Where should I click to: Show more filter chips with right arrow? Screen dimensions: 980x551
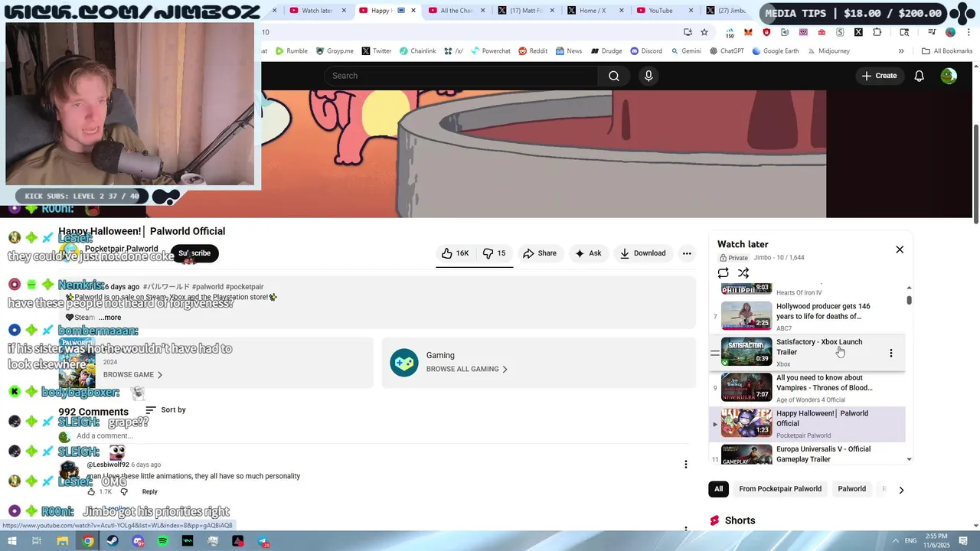(x=901, y=490)
